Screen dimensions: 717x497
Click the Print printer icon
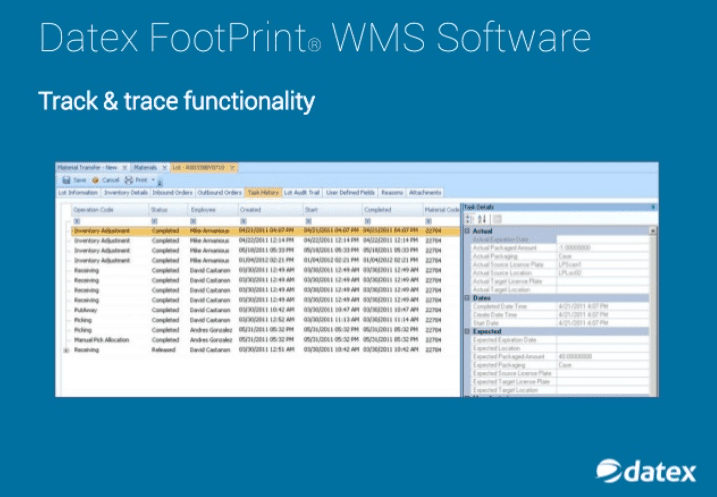point(129,180)
